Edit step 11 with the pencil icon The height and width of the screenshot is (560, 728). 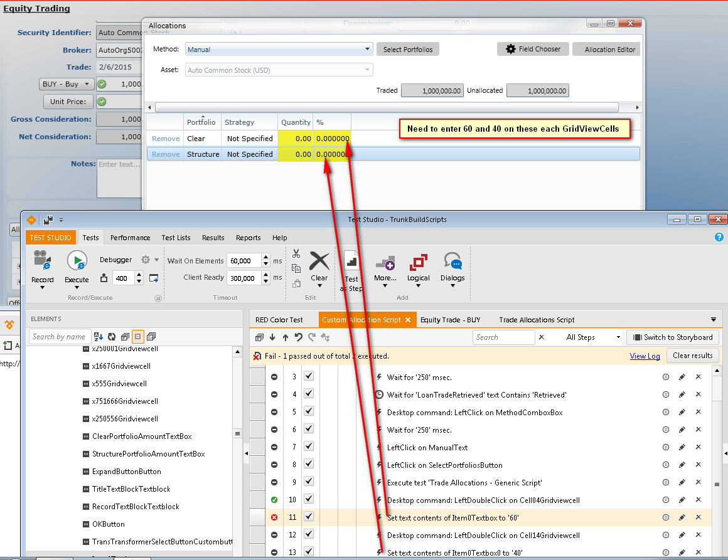[x=682, y=518]
